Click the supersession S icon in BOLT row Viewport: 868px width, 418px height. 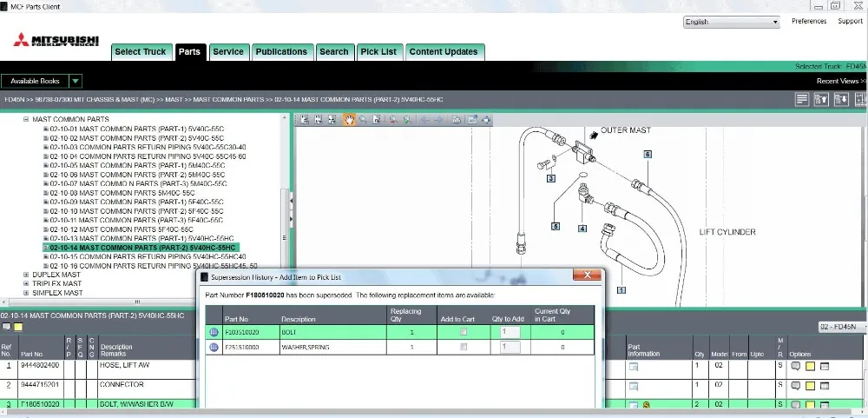tap(646, 405)
